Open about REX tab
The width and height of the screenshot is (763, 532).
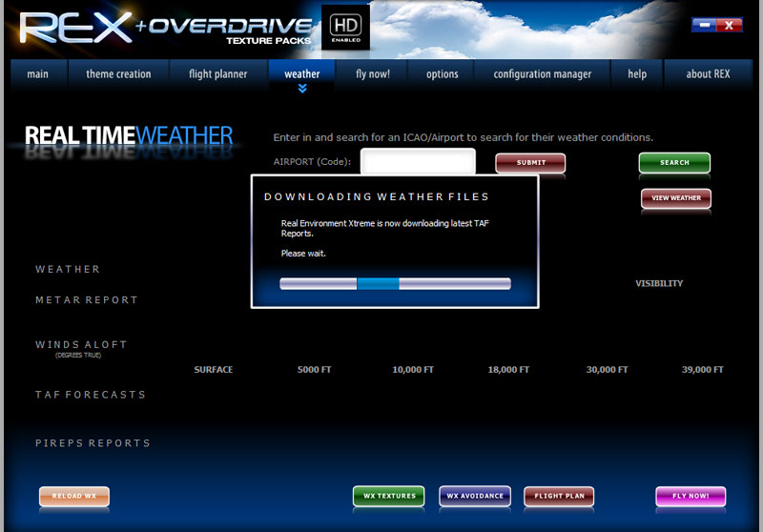click(708, 74)
